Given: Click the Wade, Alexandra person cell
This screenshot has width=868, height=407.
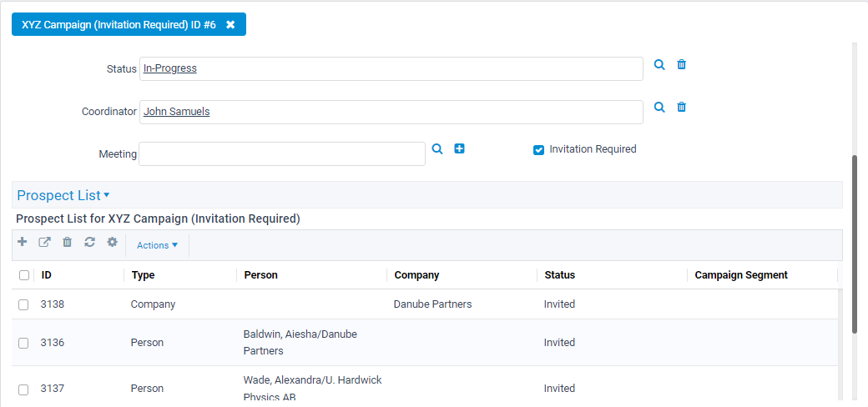Looking at the screenshot, I should coord(313,388).
